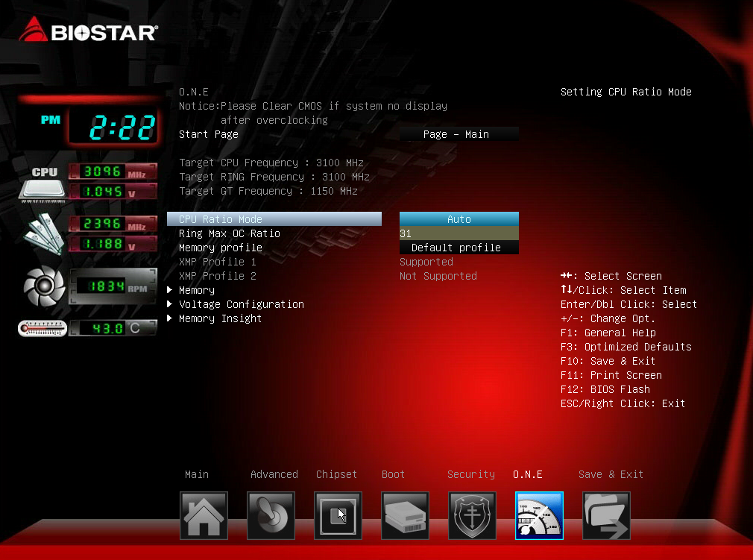Switch to the Advanced tab label
The height and width of the screenshot is (560, 753).
click(274, 474)
